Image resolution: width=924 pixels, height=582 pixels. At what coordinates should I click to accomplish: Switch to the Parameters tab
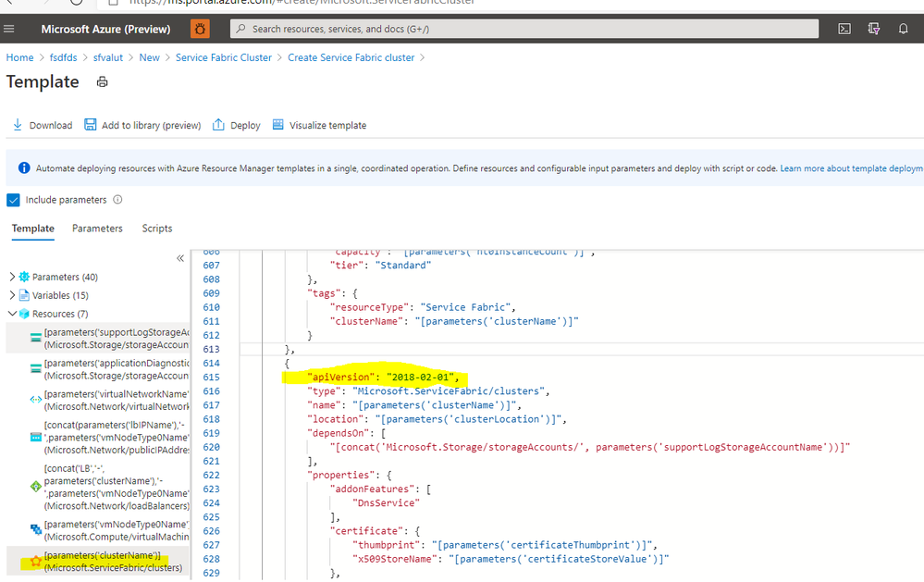click(x=97, y=229)
